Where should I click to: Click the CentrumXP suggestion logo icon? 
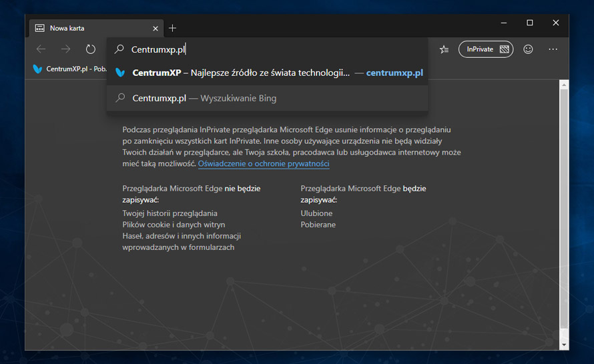click(120, 73)
